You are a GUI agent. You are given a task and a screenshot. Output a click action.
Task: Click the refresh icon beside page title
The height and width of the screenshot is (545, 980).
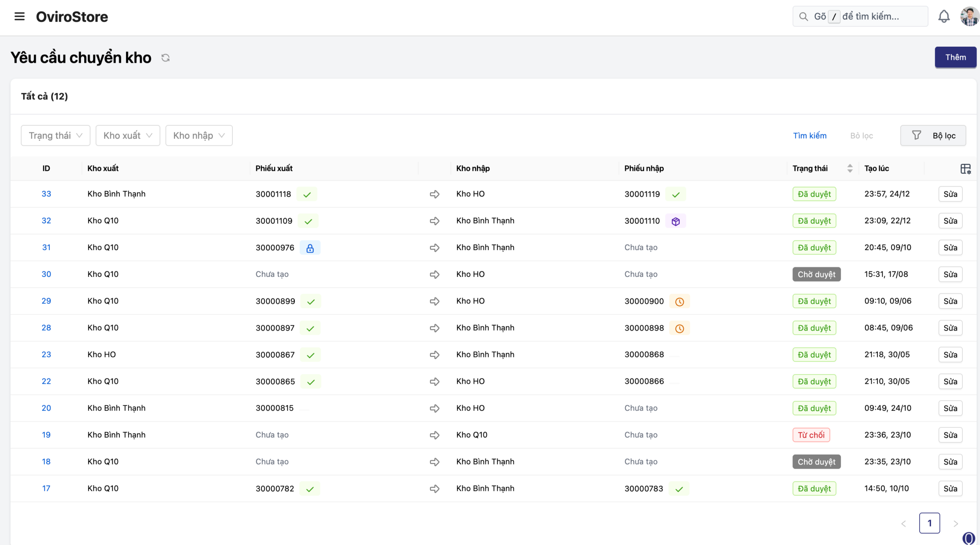point(165,58)
